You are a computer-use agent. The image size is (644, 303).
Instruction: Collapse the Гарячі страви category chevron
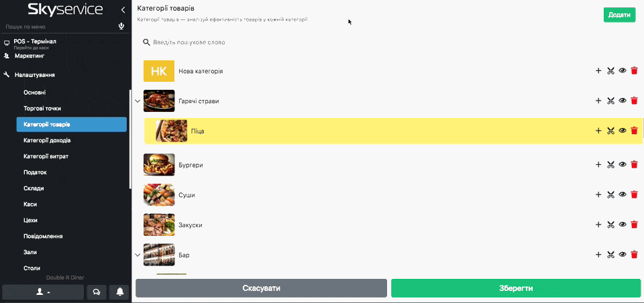(138, 101)
